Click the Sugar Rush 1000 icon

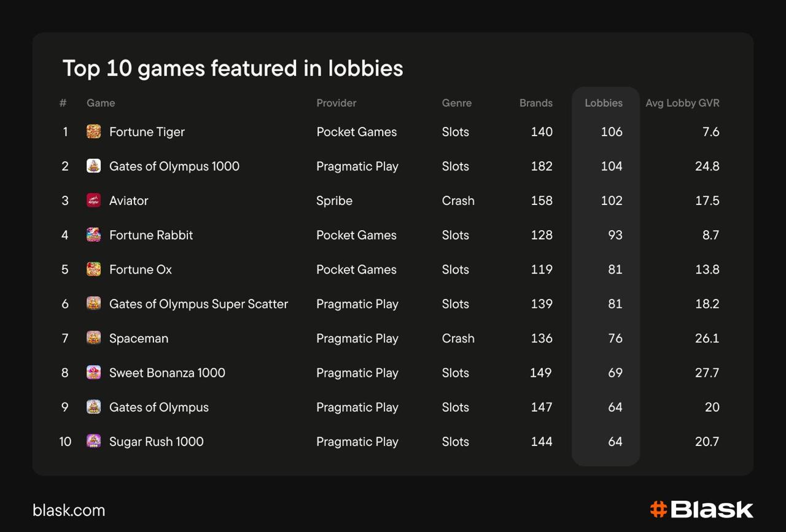coord(93,441)
